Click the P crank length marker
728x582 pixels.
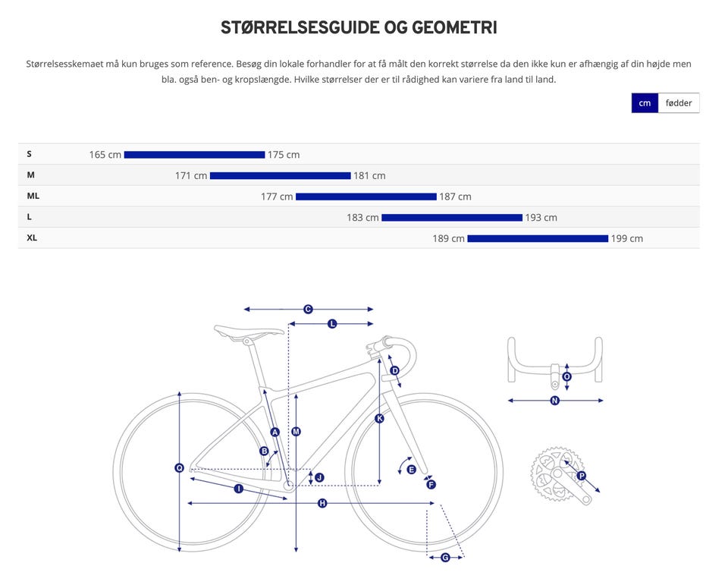click(x=582, y=476)
